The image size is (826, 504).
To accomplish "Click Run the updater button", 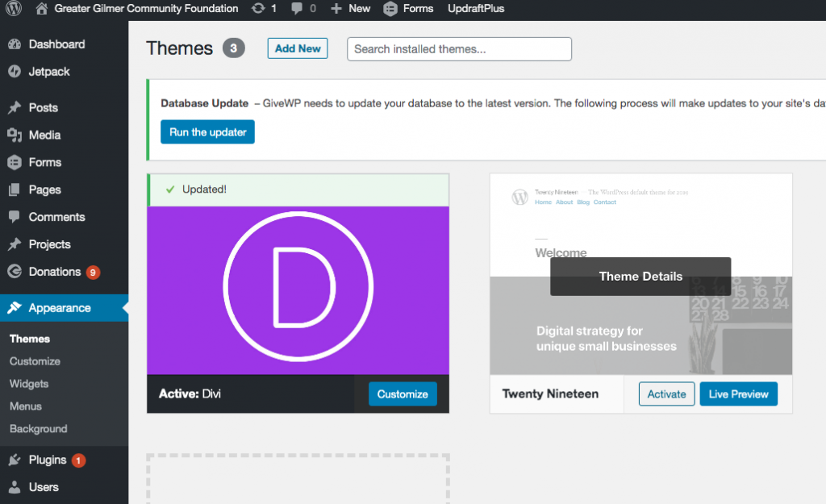I will (x=207, y=131).
